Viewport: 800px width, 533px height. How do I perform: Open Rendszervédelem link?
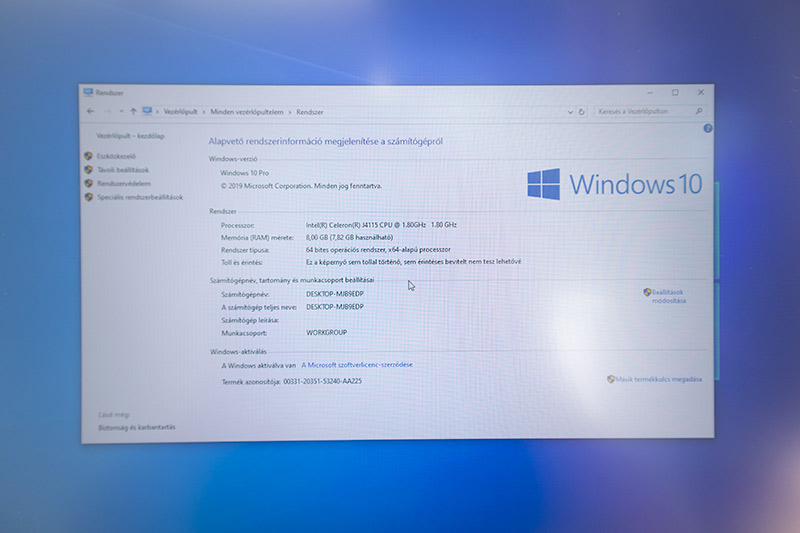(124, 184)
